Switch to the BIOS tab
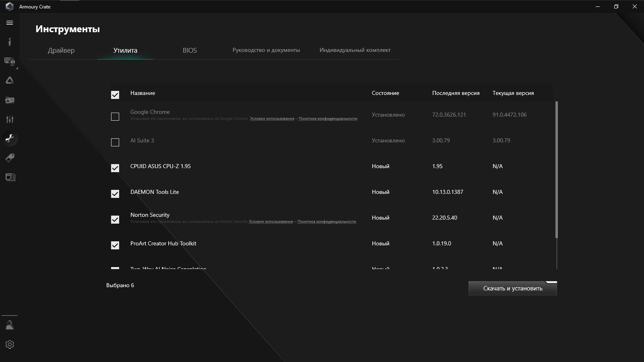The width and height of the screenshot is (644, 362). pyautogui.click(x=190, y=50)
